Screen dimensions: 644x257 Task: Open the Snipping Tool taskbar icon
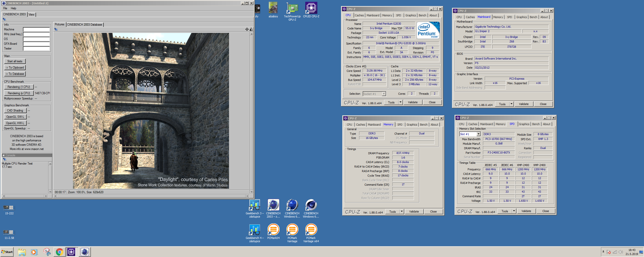click(x=47, y=252)
